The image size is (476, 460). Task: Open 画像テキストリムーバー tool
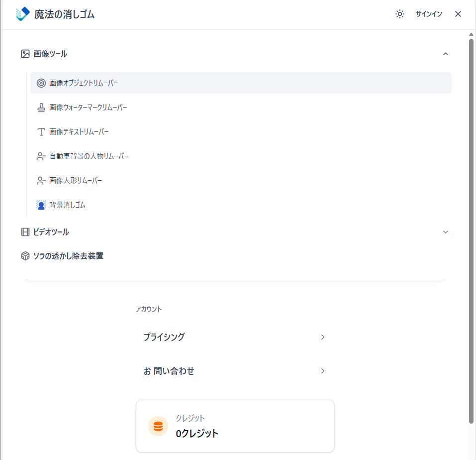point(79,132)
